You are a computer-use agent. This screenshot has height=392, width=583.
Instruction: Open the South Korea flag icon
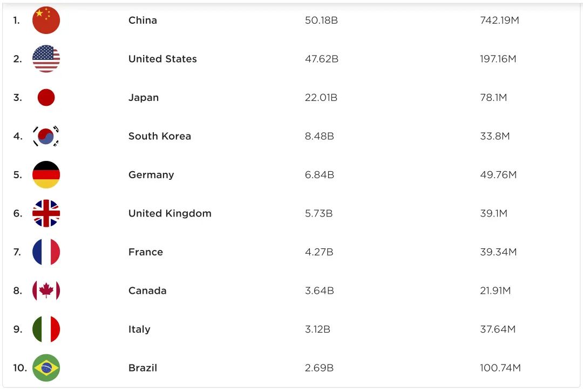(x=46, y=136)
